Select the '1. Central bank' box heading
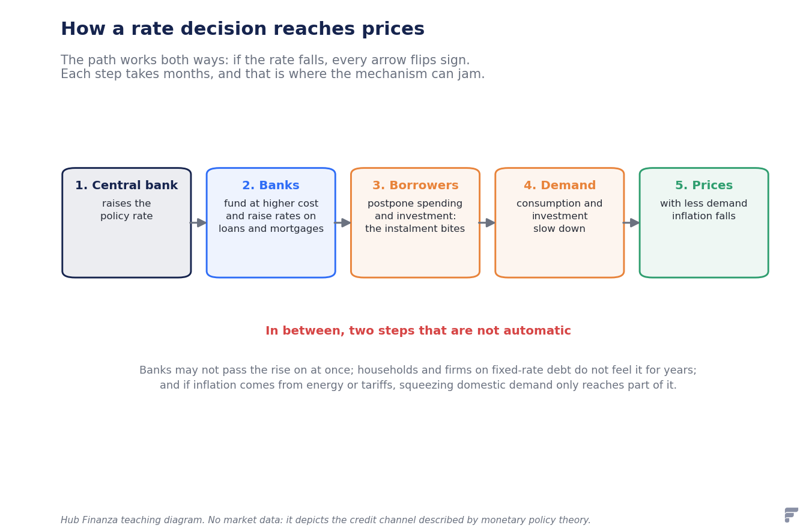 (x=127, y=186)
